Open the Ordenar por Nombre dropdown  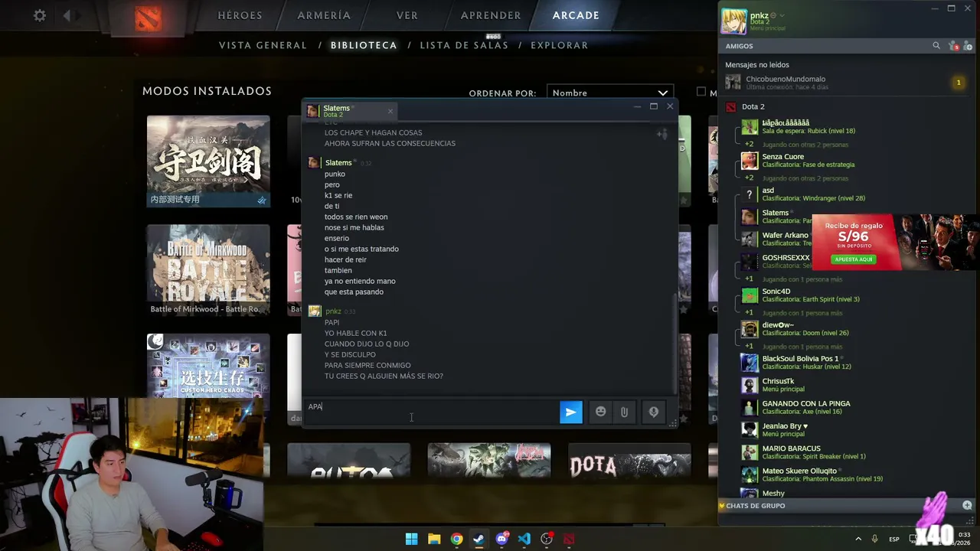click(x=610, y=93)
